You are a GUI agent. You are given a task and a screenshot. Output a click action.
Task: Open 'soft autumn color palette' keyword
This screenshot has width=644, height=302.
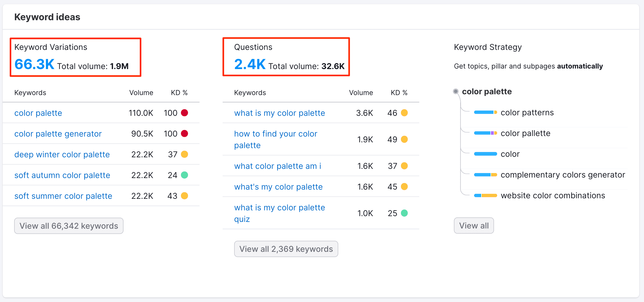62,175
